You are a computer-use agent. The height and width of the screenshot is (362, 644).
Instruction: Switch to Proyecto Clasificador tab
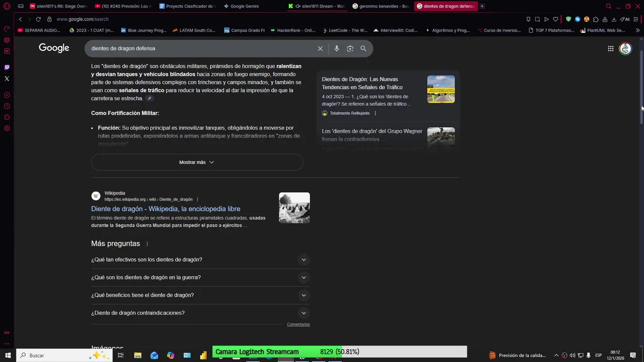tap(187, 7)
